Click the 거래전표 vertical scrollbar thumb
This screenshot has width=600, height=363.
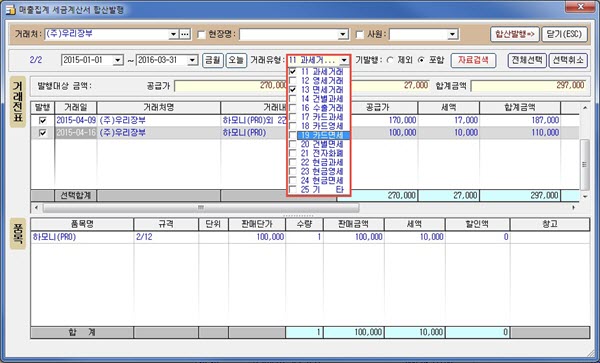pos(584,164)
